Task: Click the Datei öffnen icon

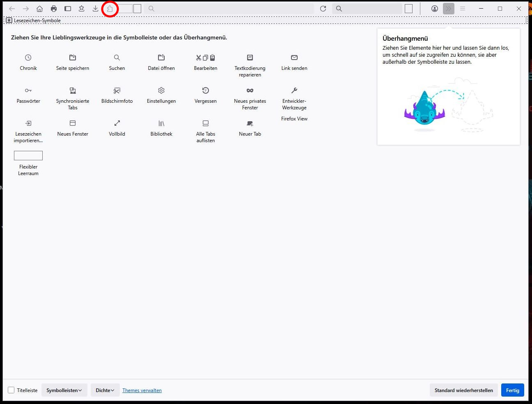Action: coord(161,58)
